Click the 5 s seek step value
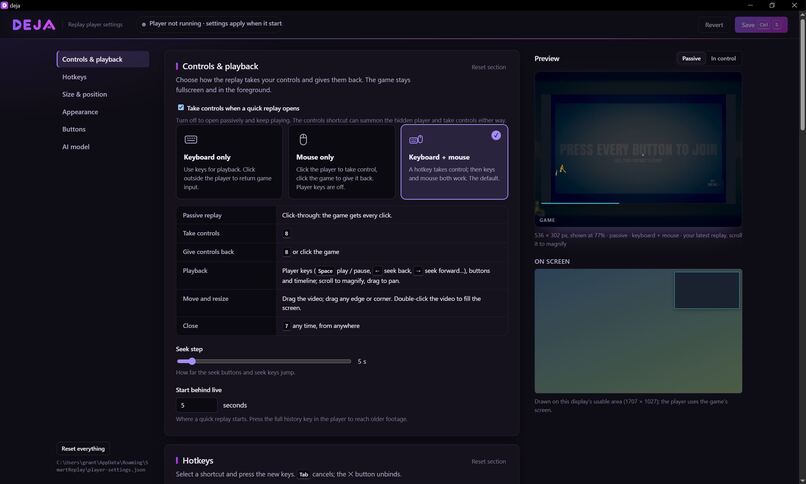 coord(362,362)
